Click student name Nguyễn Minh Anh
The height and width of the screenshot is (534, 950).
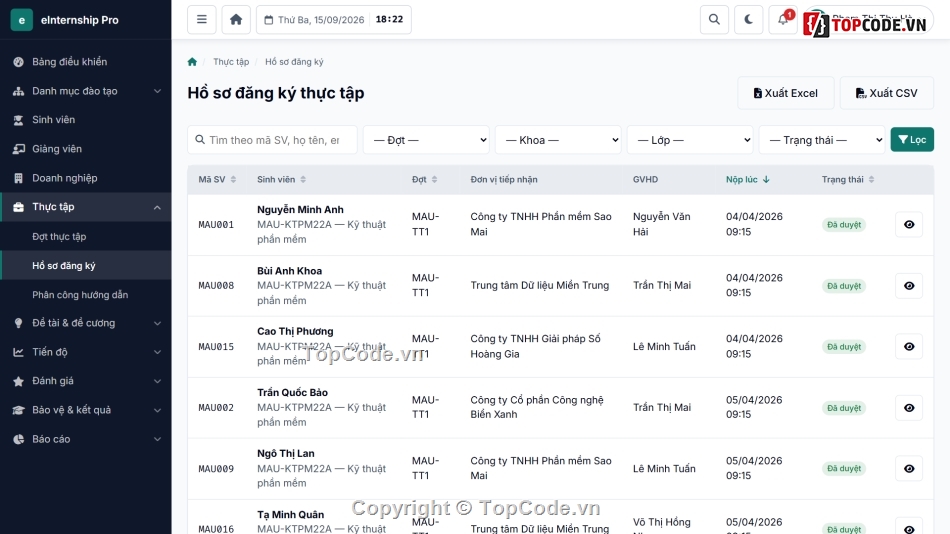tap(300, 210)
